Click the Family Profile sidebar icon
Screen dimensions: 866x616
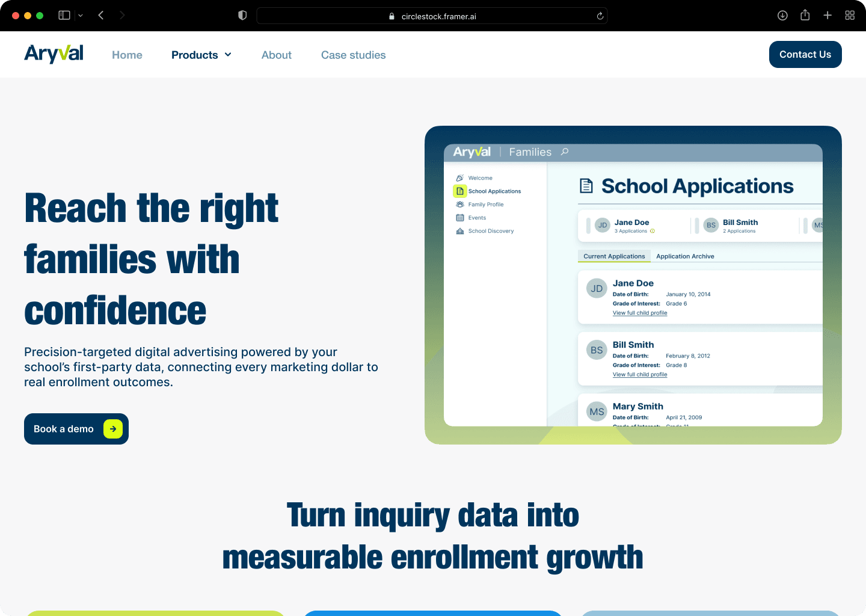pos(460,205)
